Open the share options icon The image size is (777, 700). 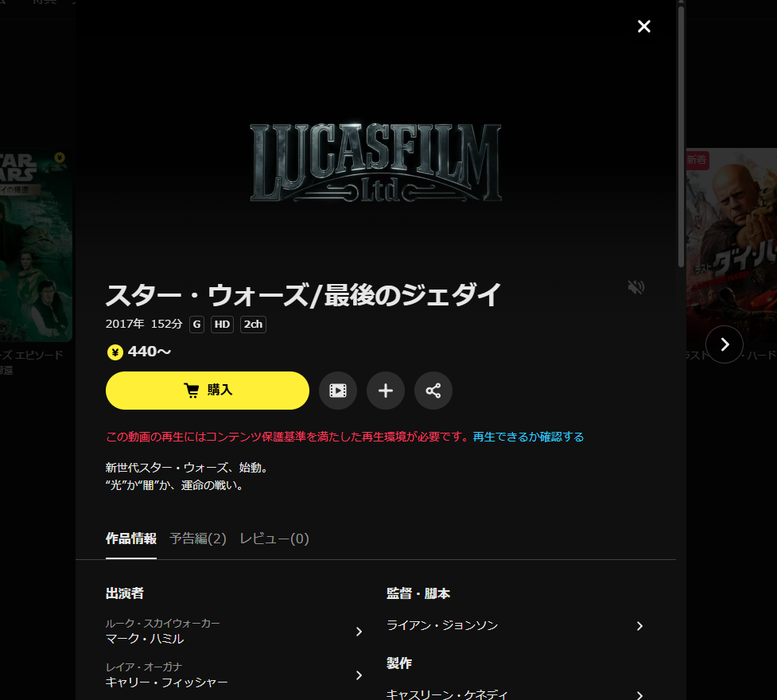click(433, 391)
